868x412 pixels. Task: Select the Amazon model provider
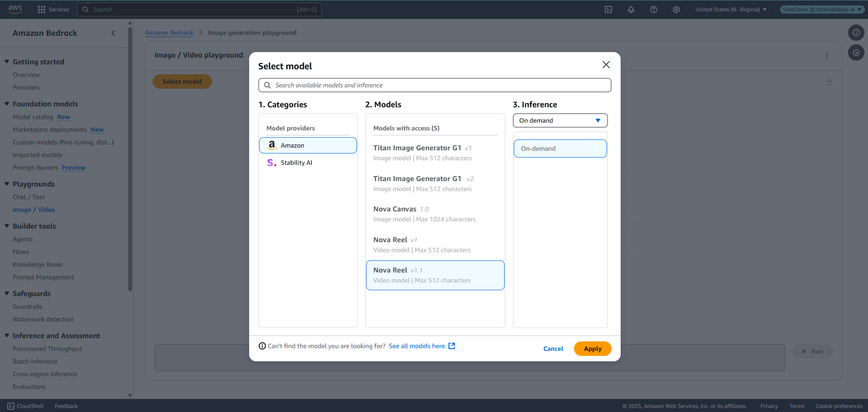click(x=308, y=145)
